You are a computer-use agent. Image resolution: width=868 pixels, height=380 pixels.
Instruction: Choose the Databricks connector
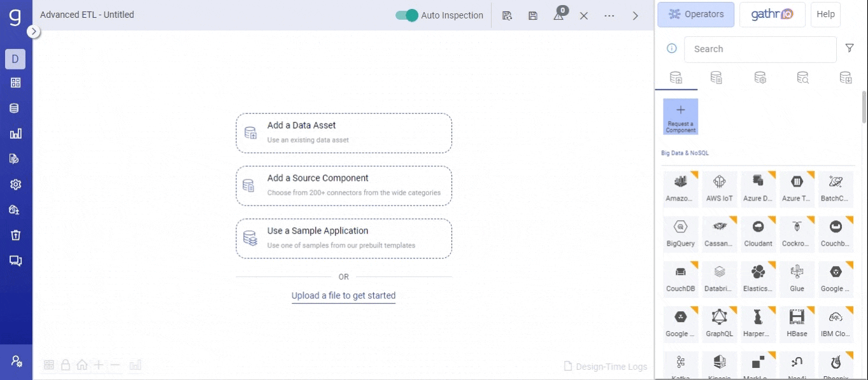click(x=719, y=279)
